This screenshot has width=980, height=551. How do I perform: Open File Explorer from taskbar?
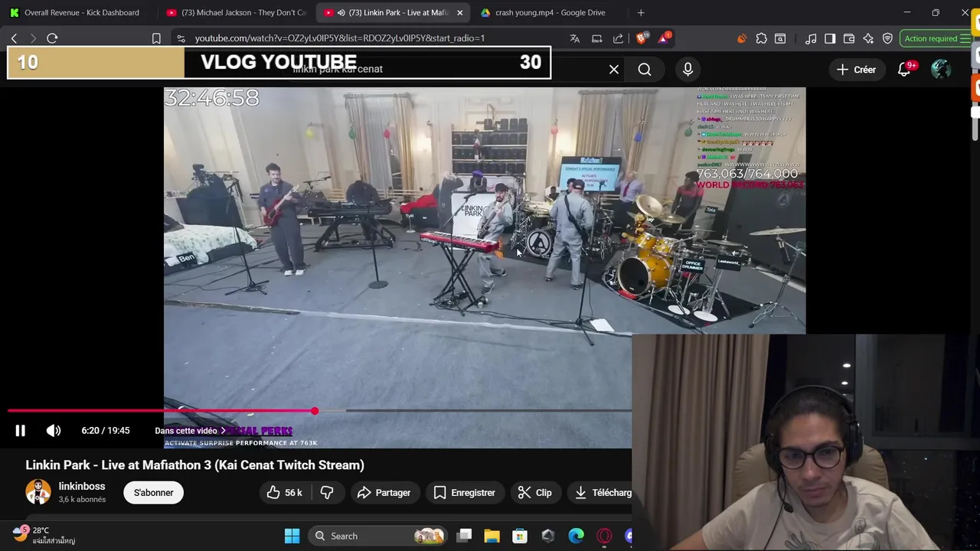pyautogui.click(x=492, y=536)
